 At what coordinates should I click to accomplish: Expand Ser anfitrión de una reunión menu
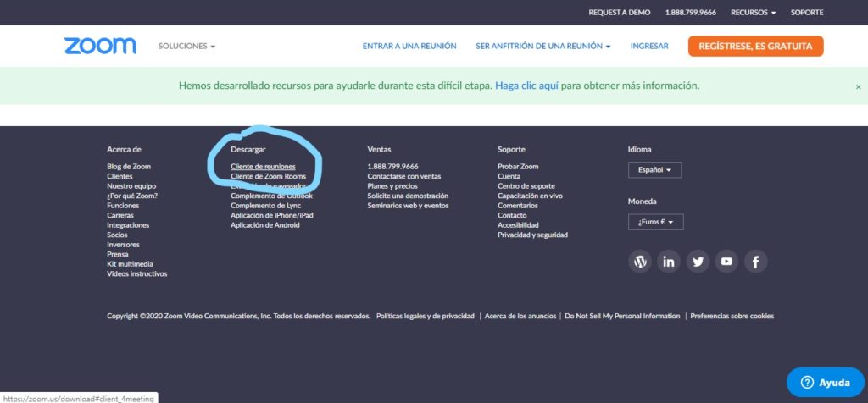click(x=543, y=47)
